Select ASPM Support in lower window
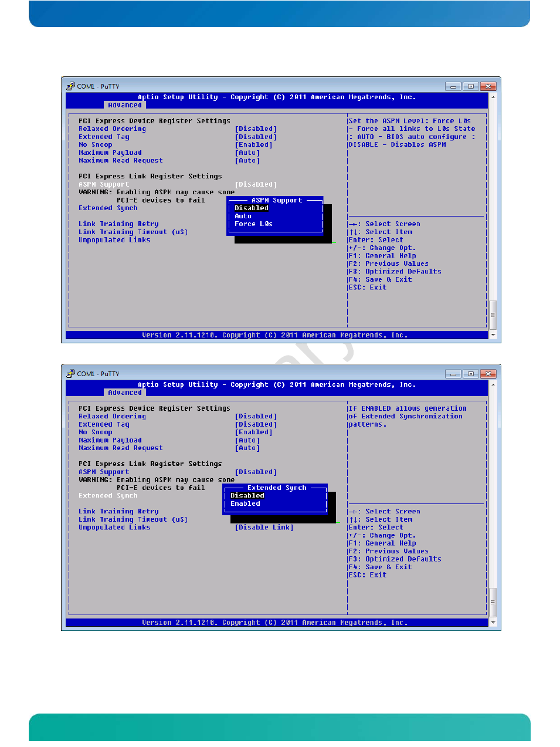Viewport: 560px width, 747px height. 104,472
